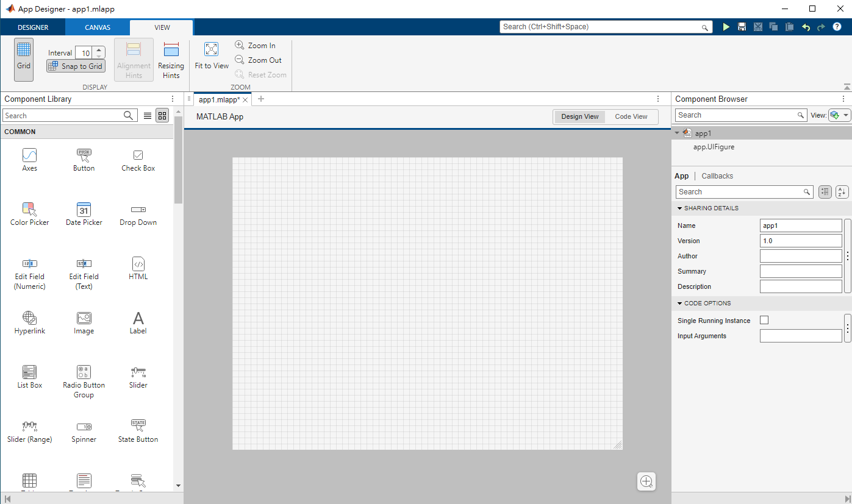The width and height of the screenshot is (852, 504).
Task: Select the app1.mlapp document tab
Action: pos(220,99)
